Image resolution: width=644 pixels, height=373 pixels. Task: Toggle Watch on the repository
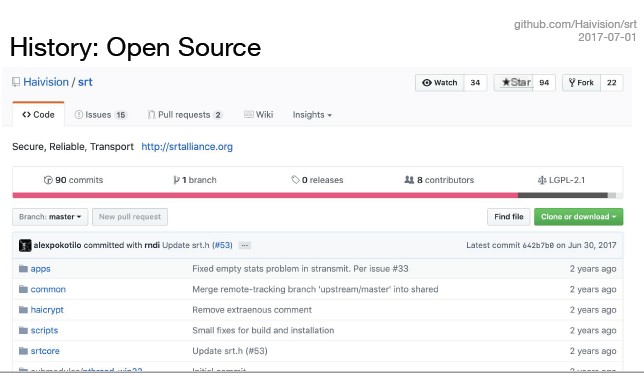click(x=439, y=83)
